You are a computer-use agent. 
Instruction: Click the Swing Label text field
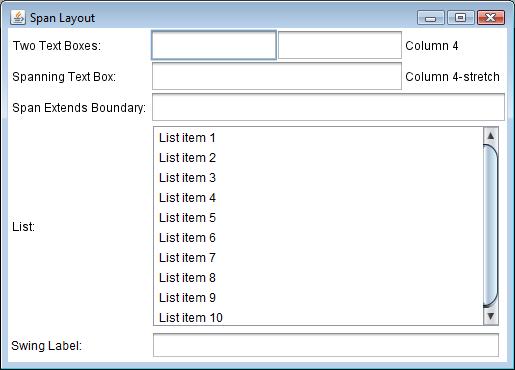click(326, 345)
